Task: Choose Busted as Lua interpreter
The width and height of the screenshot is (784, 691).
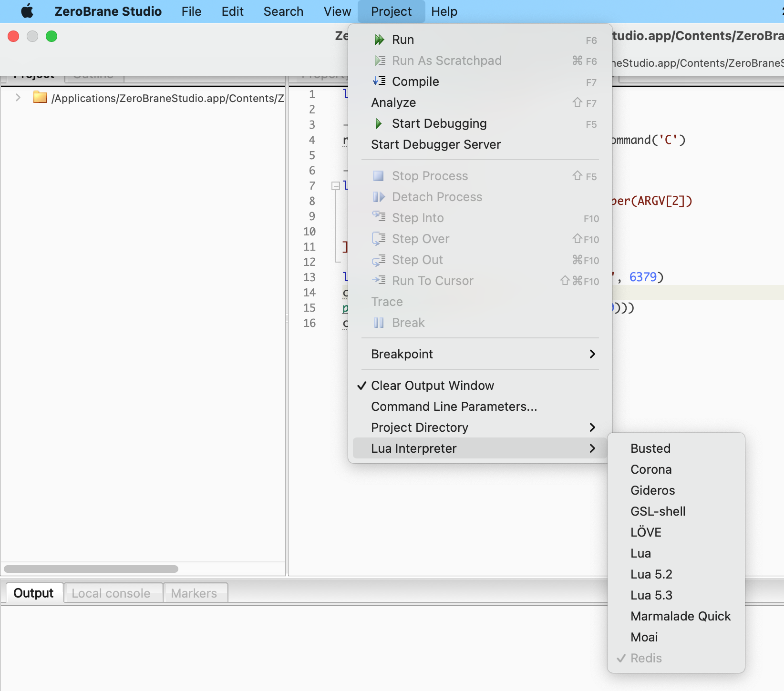Action: [x=676, y=448]
